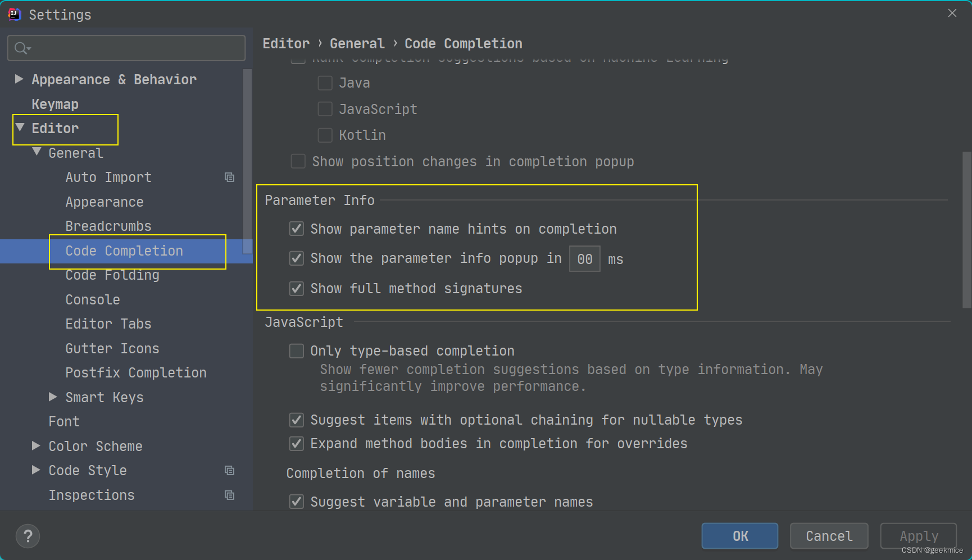Screen dimensions: 972x560
Task: Click the project-level icon beside Inspections
Action: [229, 495]
